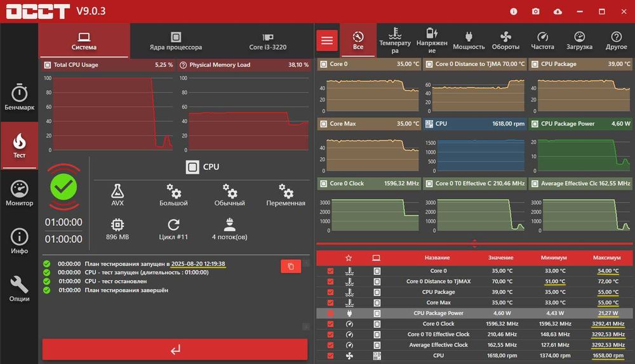This screenshot has width=635, height=364.
Task: Select the Большой data set option
Action: pos(173,195)
